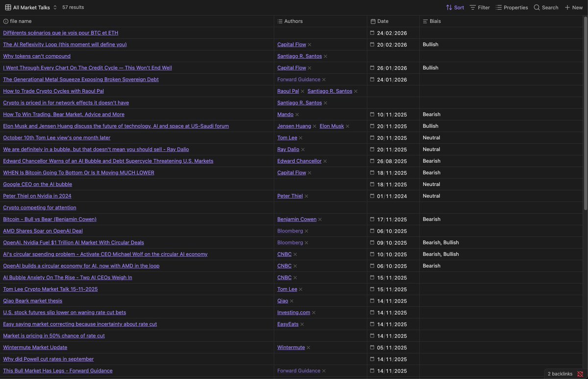Screen dimensions: 588x379
Task: Click the 57 results count
Action: coord(73,7)
